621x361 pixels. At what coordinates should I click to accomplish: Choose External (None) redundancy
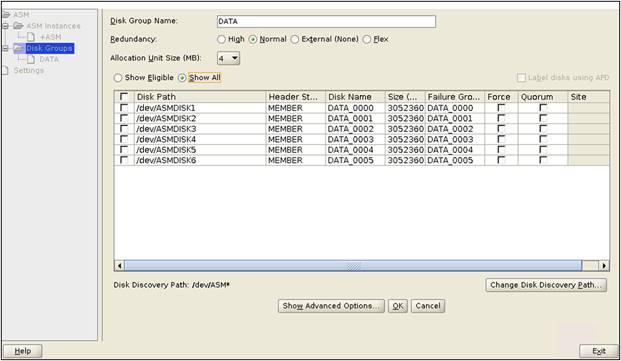pyautogui.click(x=295, y=39)
